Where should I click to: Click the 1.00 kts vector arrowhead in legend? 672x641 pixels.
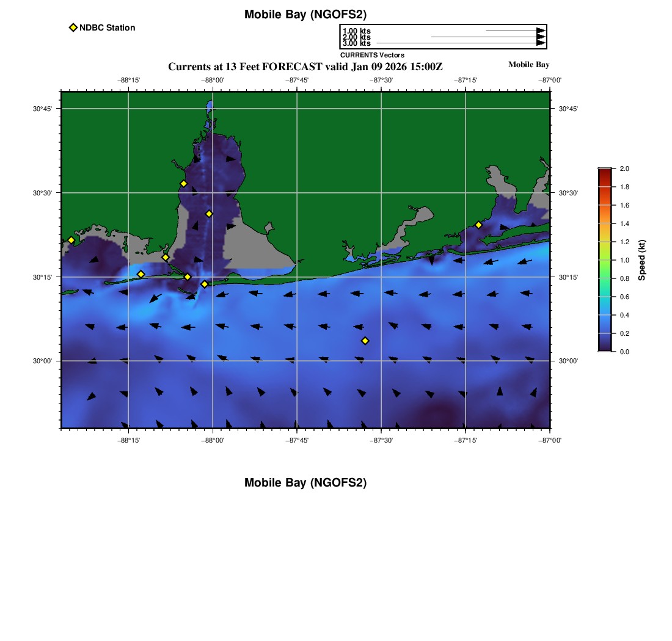pos(541,31)
